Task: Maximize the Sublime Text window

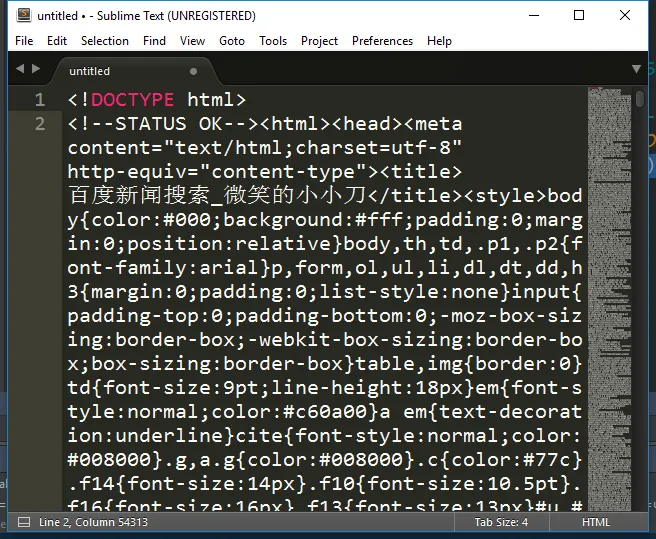Action: click(579, 15)
